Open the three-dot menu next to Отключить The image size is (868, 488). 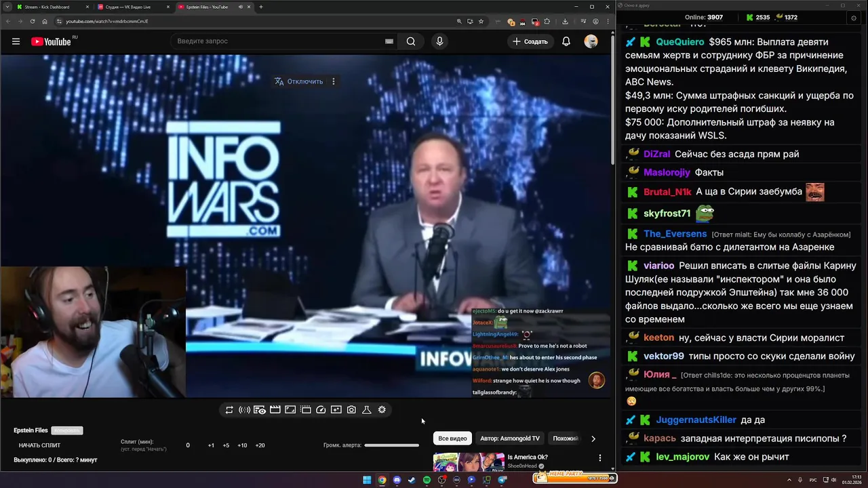pos(333,81)
